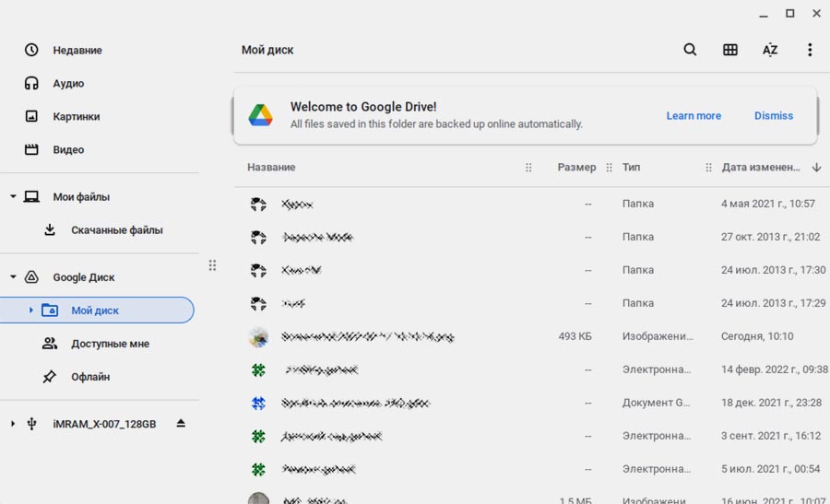Select the date Сегодня, 10:10
830x504 pixels.
[757, 336]
